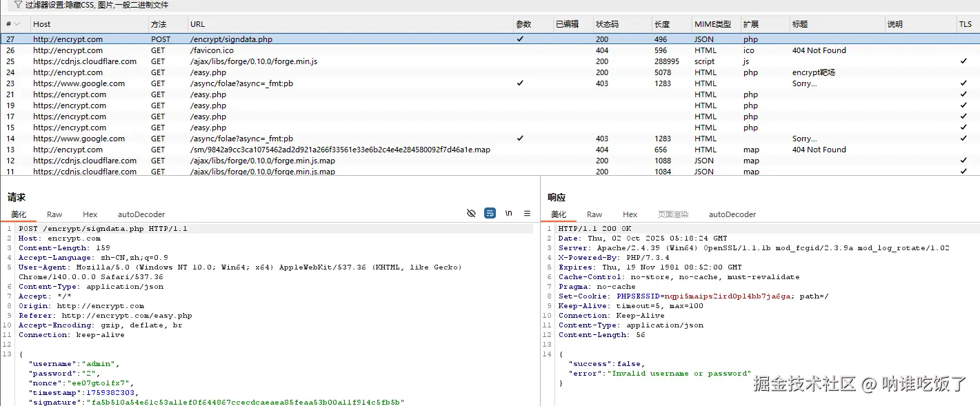This screenshot has width=980, height=406.
Task: Select row 14 www.google.com request
Action: [490, 139]
